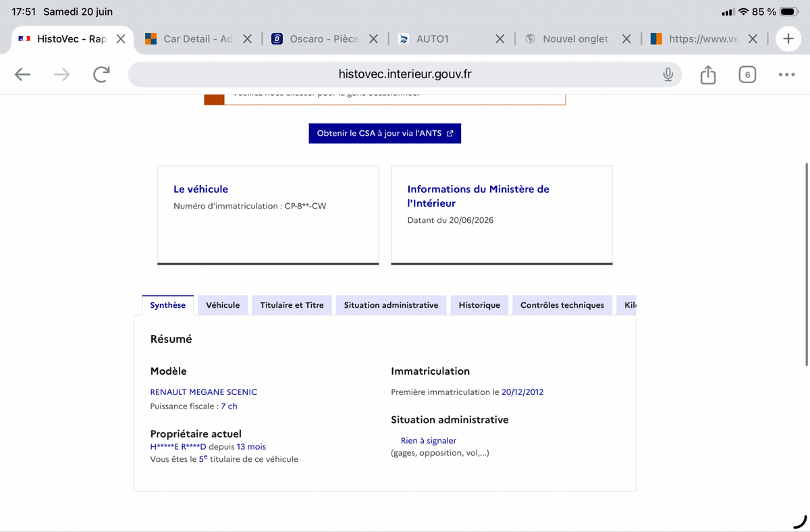Switch to the Historique tab
This screenshot has width=810, height=532.
[x=479, y=305]
